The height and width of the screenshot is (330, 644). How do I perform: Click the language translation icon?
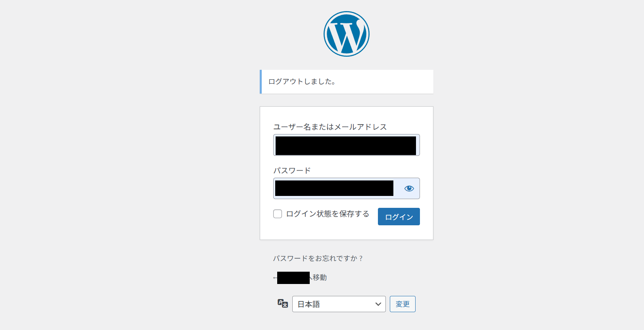[x=283, y=304]
